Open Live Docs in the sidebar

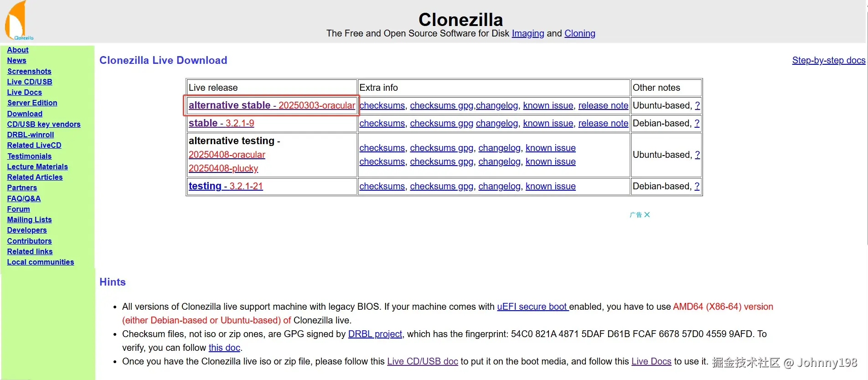click(x=25, y=92)
